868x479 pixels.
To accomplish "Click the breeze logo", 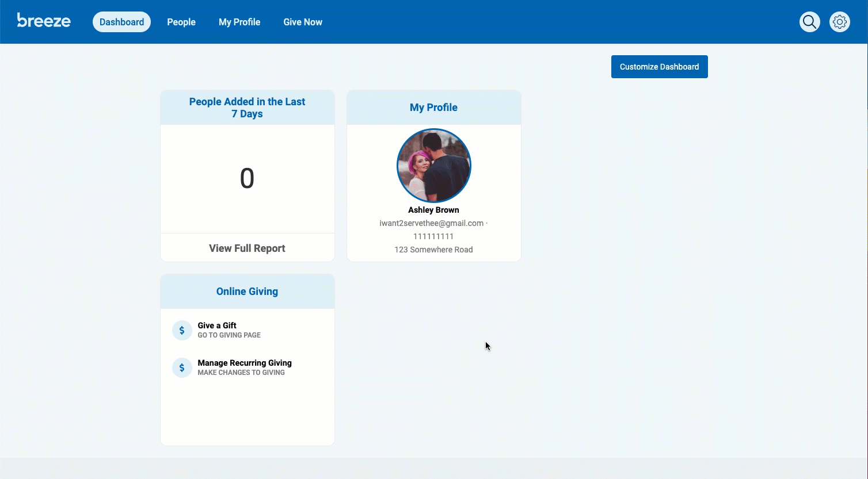I will coord(44,21).
